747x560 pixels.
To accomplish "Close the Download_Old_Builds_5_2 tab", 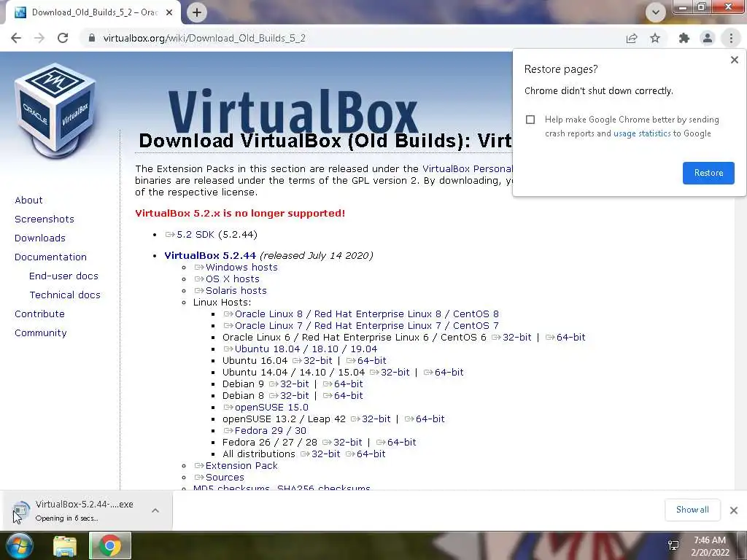I will tap(169, 12).
